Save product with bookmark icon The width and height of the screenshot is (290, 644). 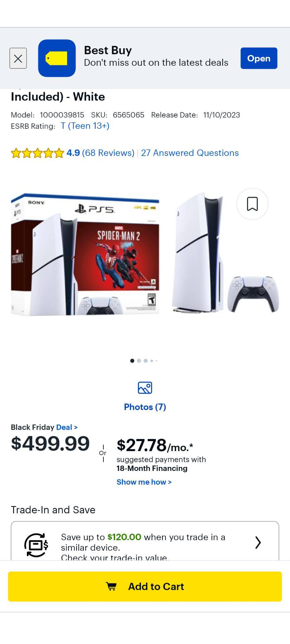tap(252, 204)
